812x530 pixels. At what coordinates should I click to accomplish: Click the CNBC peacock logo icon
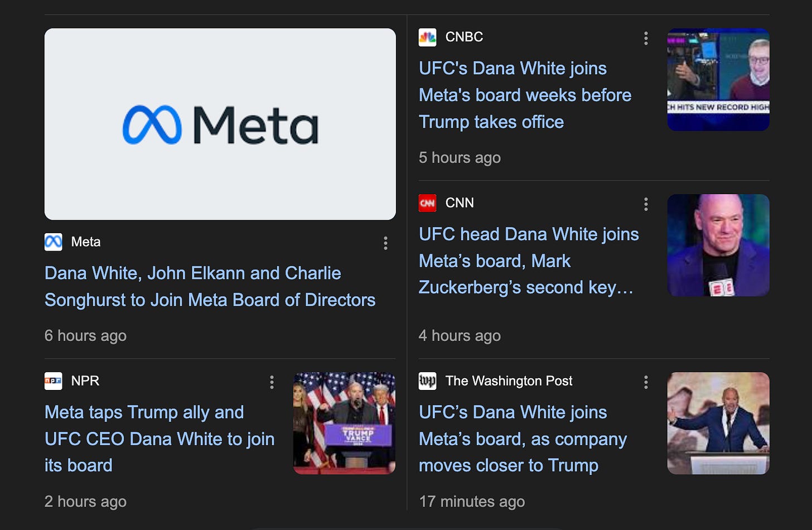[427, 37]
